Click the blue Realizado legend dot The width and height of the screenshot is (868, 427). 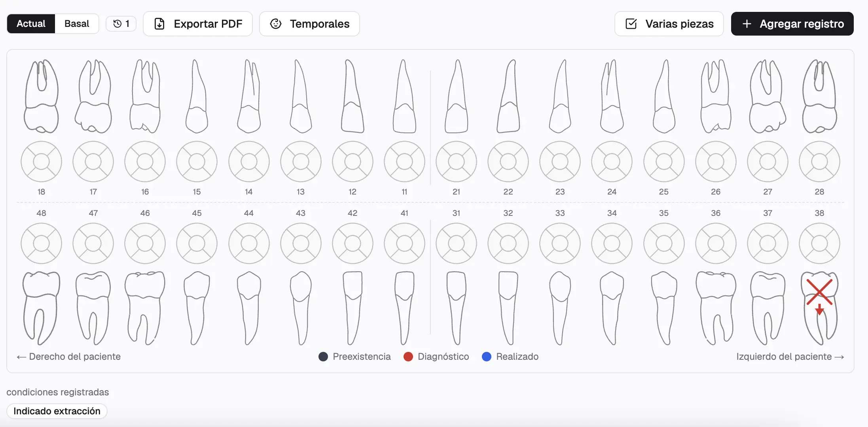point(487,357)
